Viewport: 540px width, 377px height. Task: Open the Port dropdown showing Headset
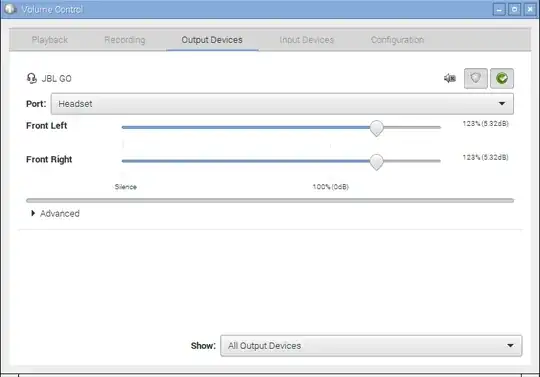coord(282,104)
